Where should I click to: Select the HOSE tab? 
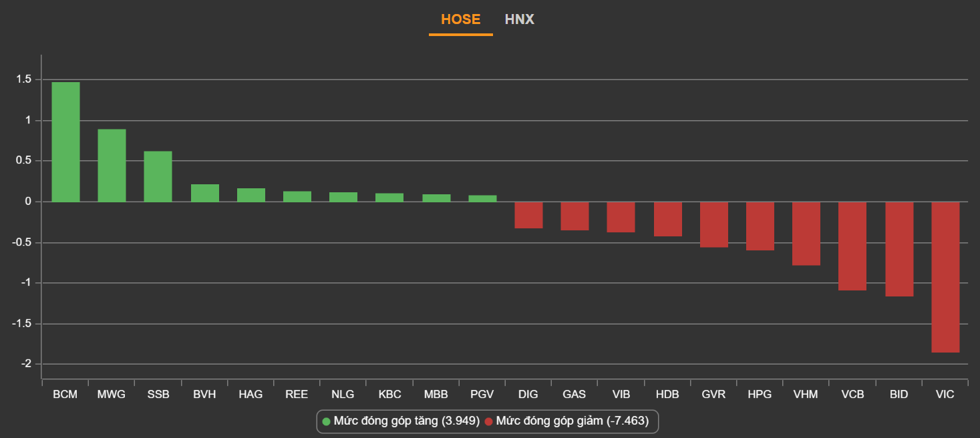460,19
